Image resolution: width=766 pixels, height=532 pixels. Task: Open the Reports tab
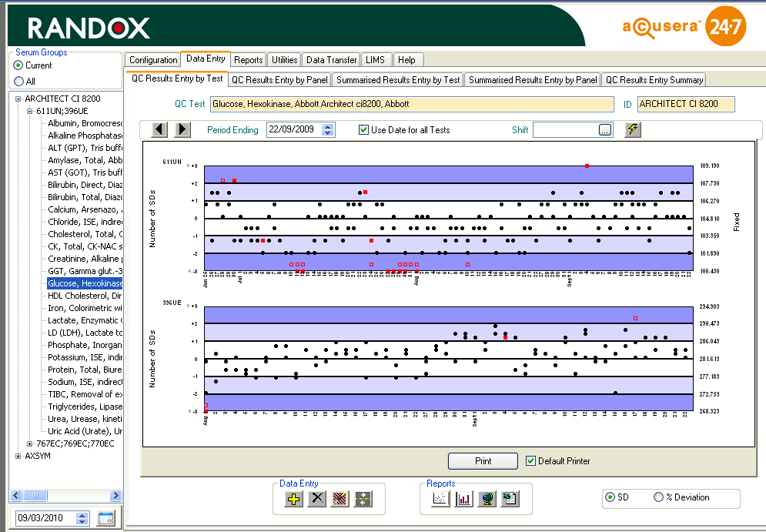(x=248, y=60)
